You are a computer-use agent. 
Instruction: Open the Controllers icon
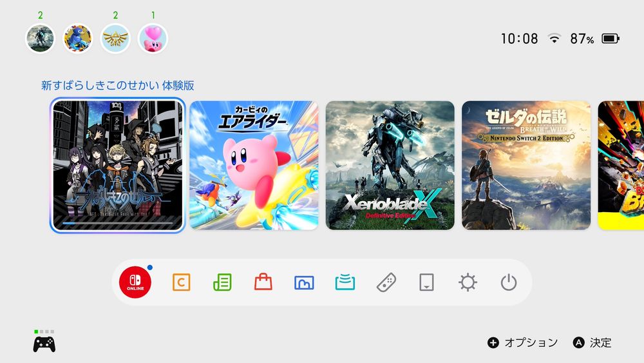point(386,282)
